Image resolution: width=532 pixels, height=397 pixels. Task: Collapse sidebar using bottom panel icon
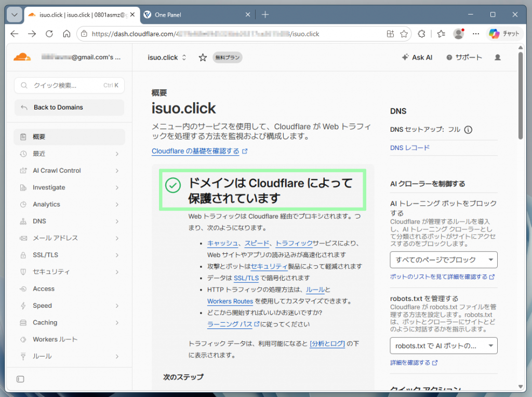coord(20,379)
